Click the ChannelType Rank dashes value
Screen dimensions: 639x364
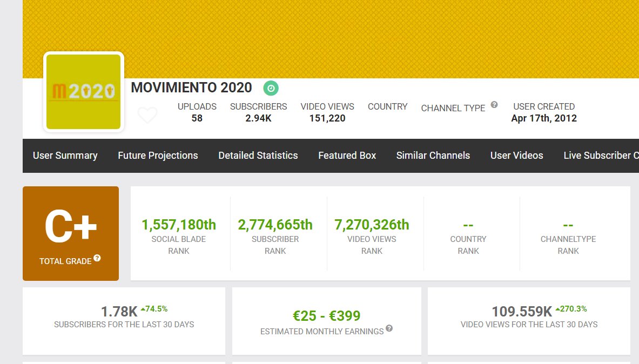568,225
